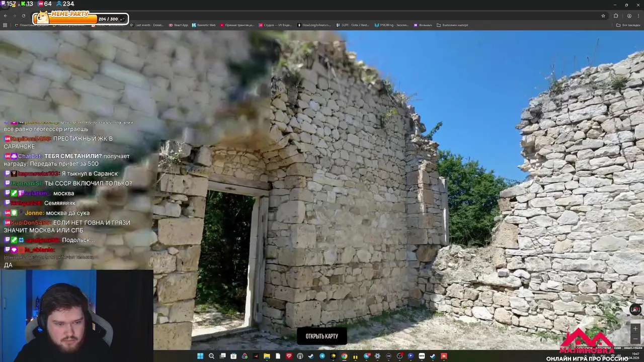
Task: Switch to Google Chrome on taskbar
Action: (344, 356)
